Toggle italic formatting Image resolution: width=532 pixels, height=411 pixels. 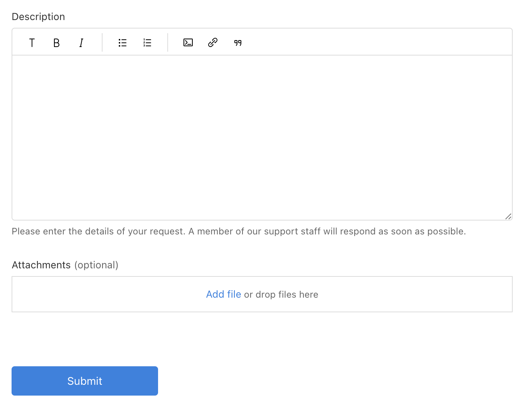pos(81,43)
